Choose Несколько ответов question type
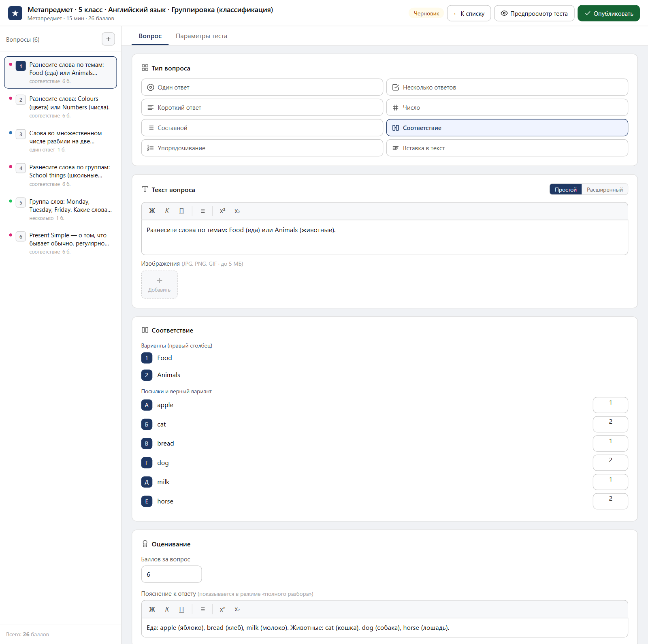Screen dimensions: 648x644 click(x=507, y=87)
